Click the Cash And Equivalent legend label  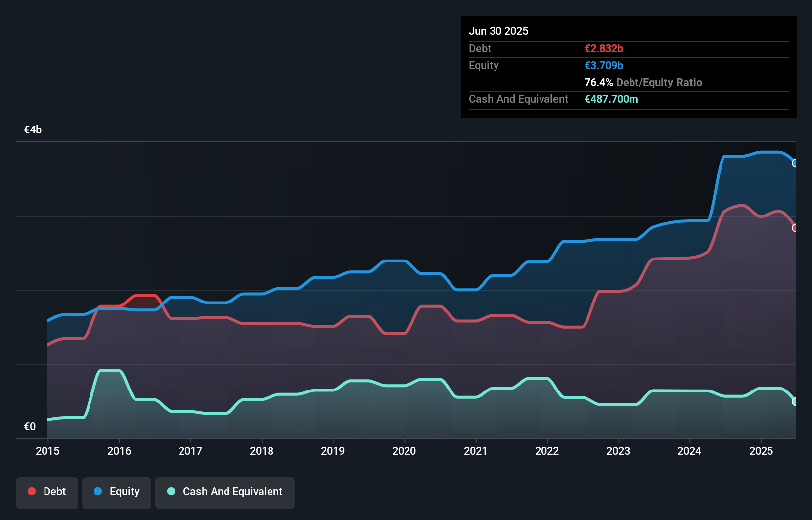coord(232,491)
